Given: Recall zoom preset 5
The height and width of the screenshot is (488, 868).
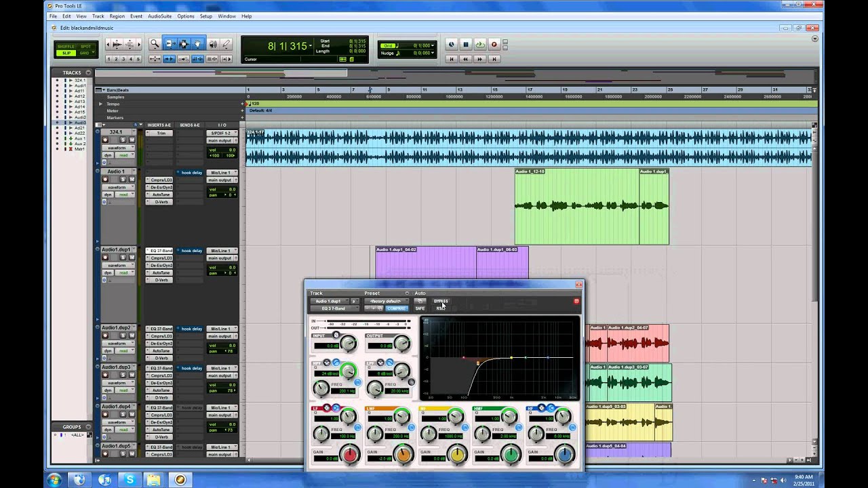Looking at the screenshot, I should 138,59.
